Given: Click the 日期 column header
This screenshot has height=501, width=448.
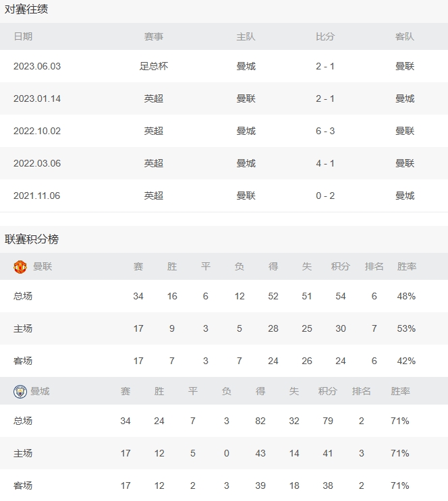Looking at the screenshot, I should pyautogui.click(x=23, y=37).
